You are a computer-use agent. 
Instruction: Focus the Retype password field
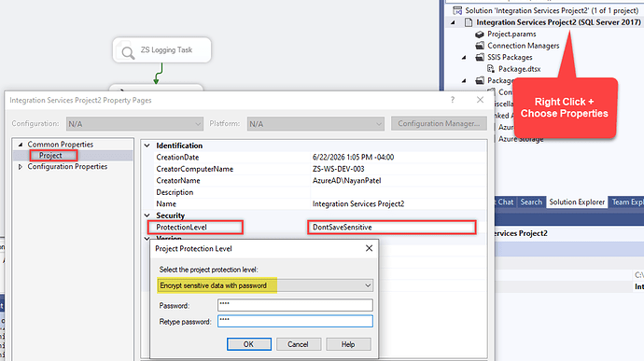(295, 321)
